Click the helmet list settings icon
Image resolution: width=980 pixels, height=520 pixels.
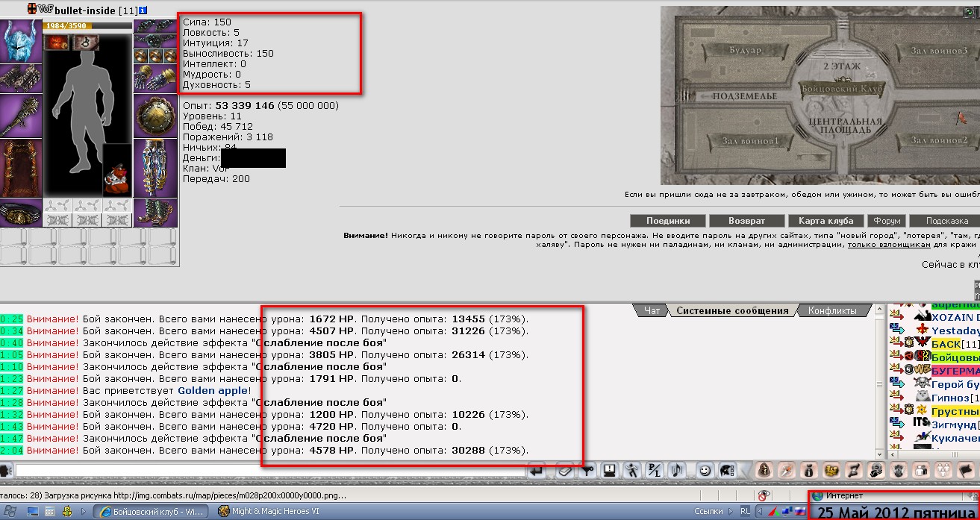tap(727, 470)
